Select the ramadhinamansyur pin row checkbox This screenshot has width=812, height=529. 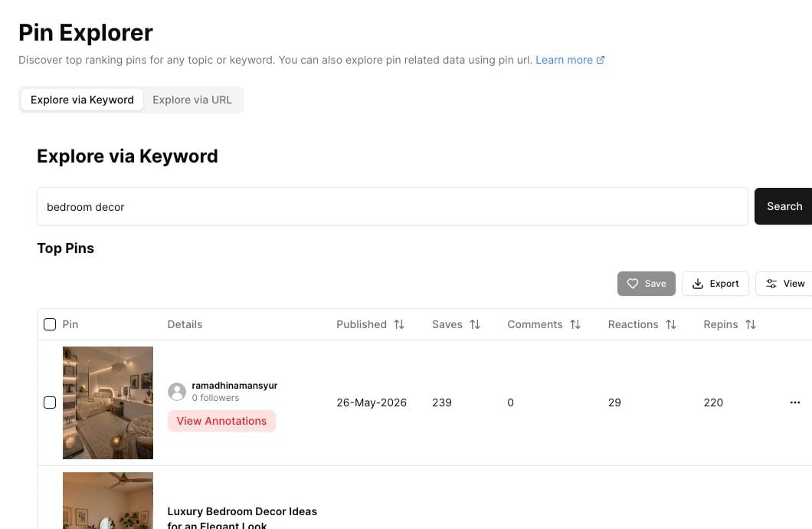click(50, 402)
